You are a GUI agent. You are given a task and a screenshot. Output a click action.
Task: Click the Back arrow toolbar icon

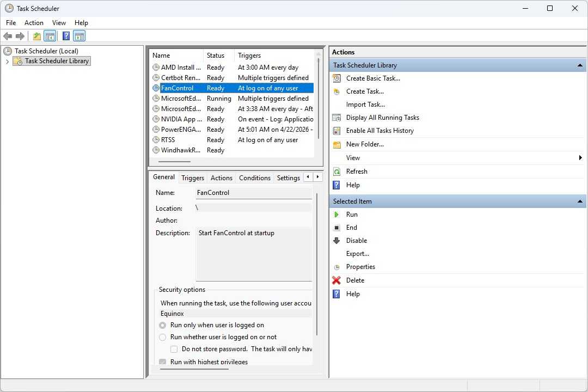pyautogui.click(x=8, y=36)
